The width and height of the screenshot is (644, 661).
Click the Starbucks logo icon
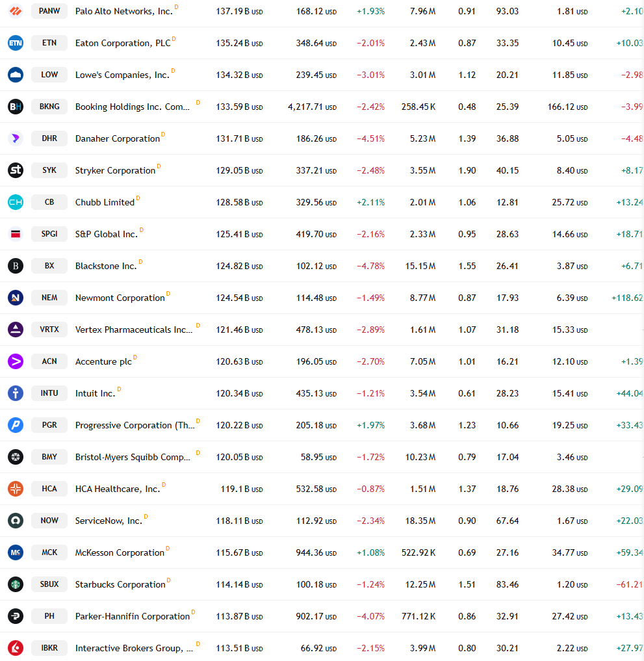(x=16, y=584)
